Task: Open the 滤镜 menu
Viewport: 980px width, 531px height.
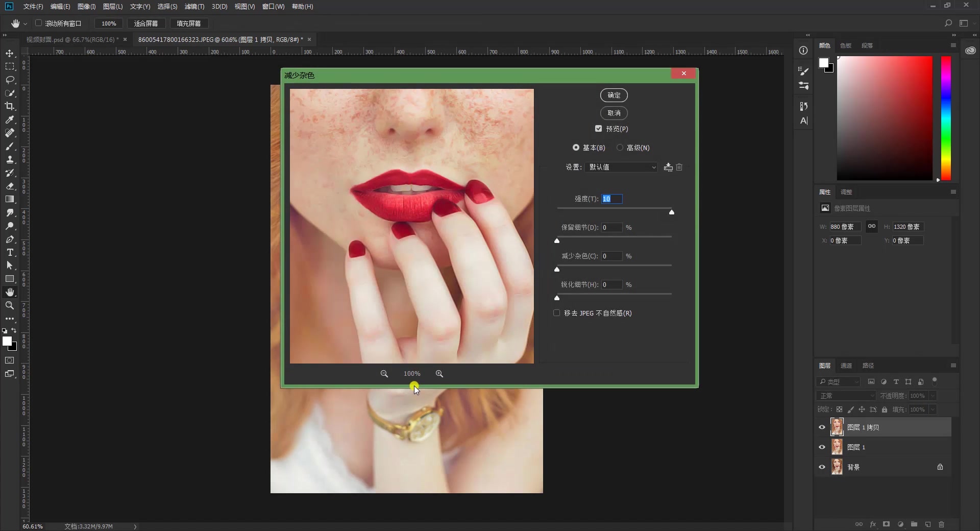Action: 194,7
